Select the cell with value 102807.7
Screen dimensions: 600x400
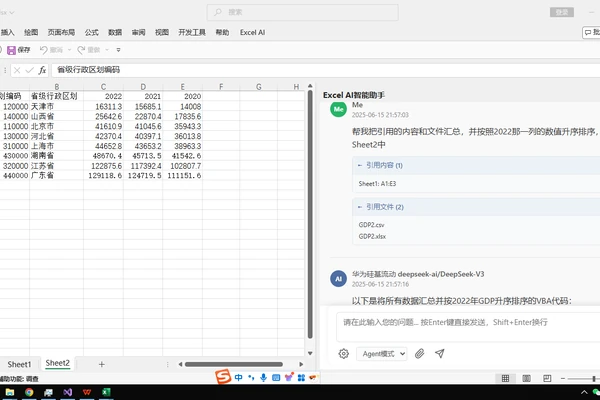pos(183,166)
